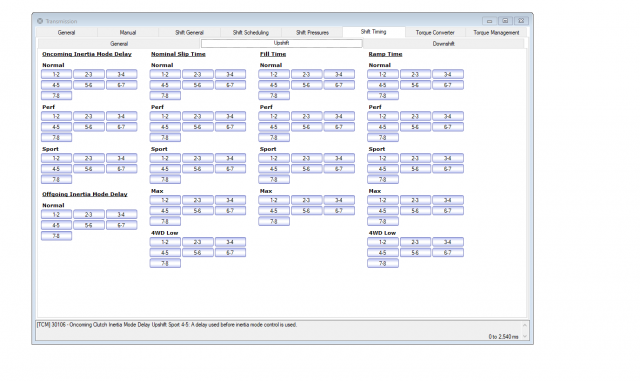Open Nominal Slip Time Max 7-8 table
Screen dimensions: 640x381
165,221
